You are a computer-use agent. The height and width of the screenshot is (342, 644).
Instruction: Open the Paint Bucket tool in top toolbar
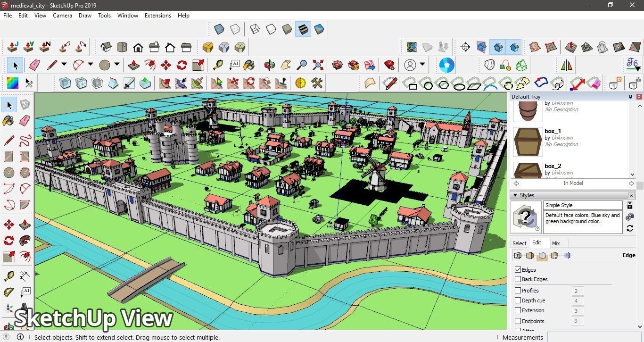tap(249, 65)
